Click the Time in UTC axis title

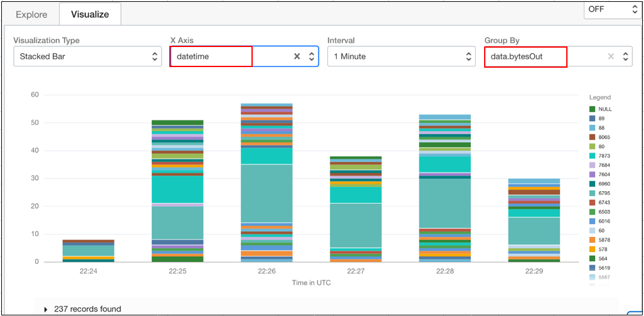click(311, 283)
